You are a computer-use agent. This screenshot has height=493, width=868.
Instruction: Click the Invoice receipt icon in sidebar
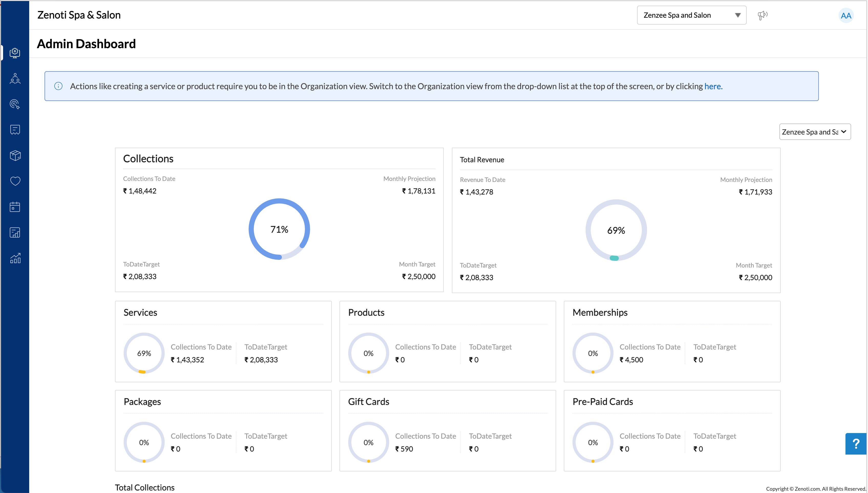click(x=15, y=130)
